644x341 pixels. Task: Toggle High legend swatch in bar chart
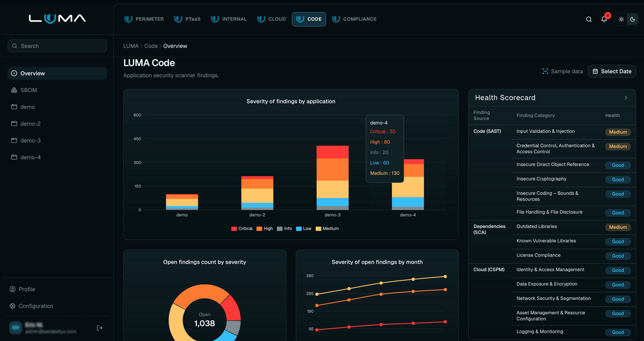point(259,229)
